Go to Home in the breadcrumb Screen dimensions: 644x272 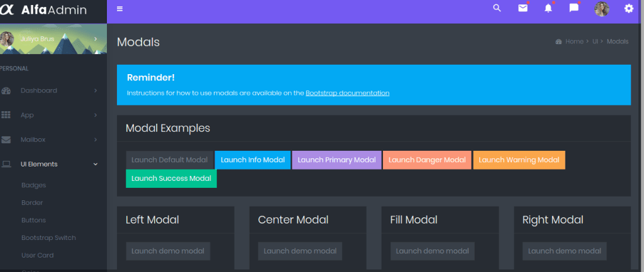[x=574, y=41]
